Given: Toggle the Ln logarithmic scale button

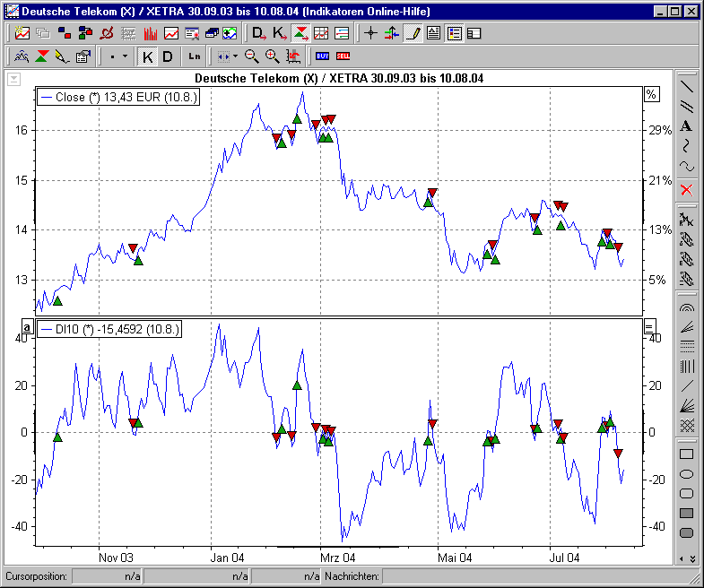Looking at the screenshot, I should [195, 56].
